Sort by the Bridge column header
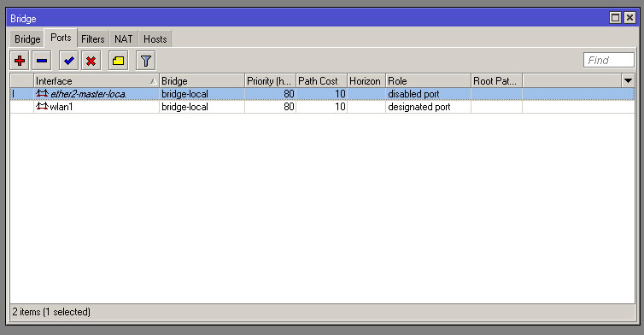This screenshot has width=644, height=335. pos(202,80)
